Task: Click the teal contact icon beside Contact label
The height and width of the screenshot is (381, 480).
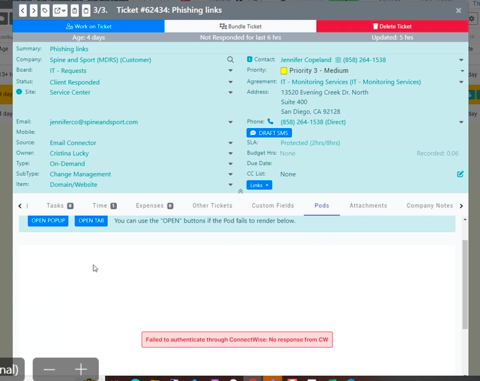Action: [x=249, y=59]
